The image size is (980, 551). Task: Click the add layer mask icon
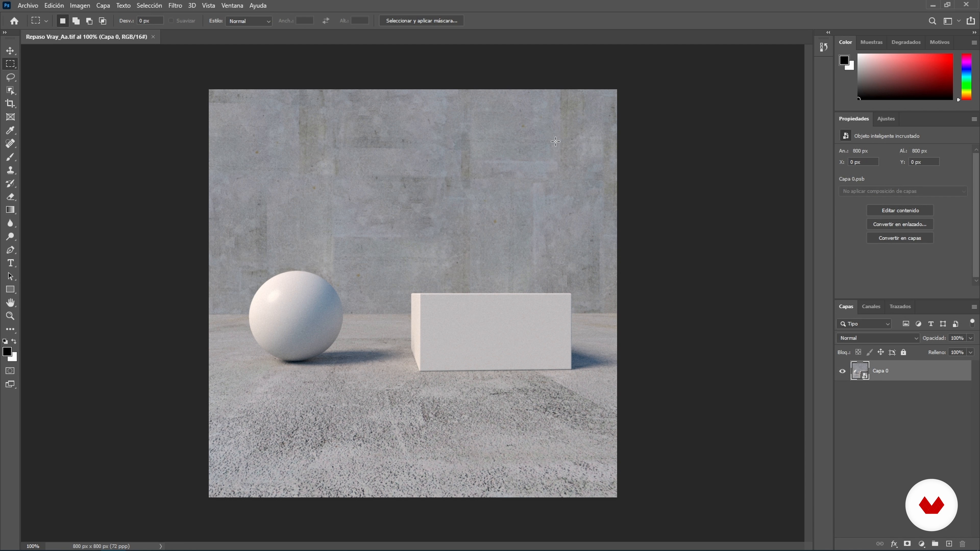point(907,544)
